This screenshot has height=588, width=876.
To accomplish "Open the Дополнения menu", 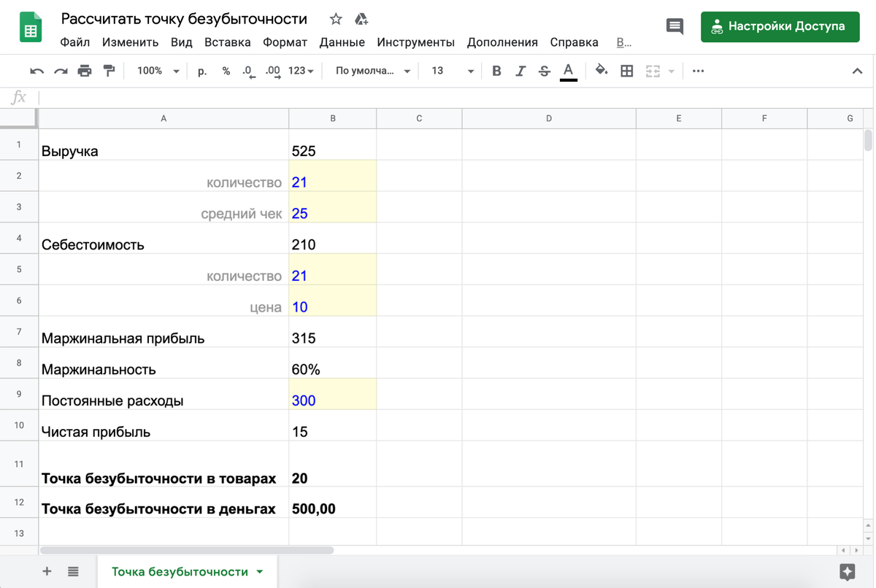I will 502,42.
